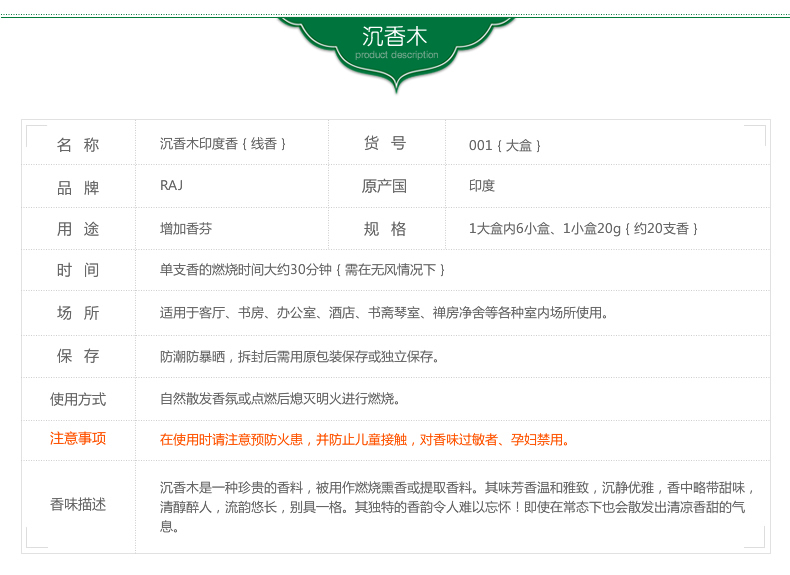Click the brand value RAJ
The height and width of the screenshot is (575, 790).
pyautogui.click(x=171, y=185)
